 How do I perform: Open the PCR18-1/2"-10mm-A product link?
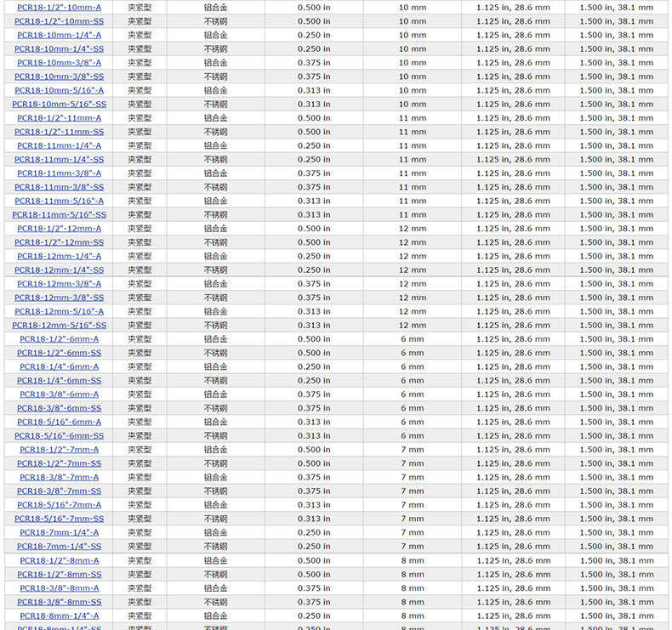click(x=59, y=8)
